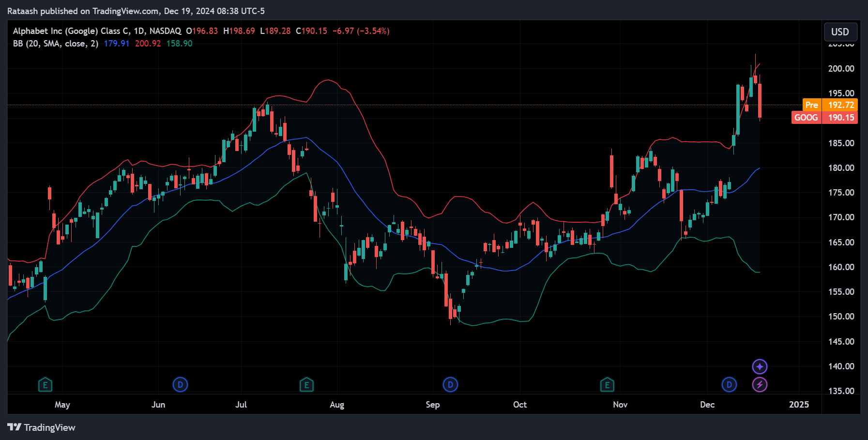Image resolution: width=868 pixels, height=440 pixels.
Task: Click the Rataash published on TradingView.com header
Action: pos(136,11)
